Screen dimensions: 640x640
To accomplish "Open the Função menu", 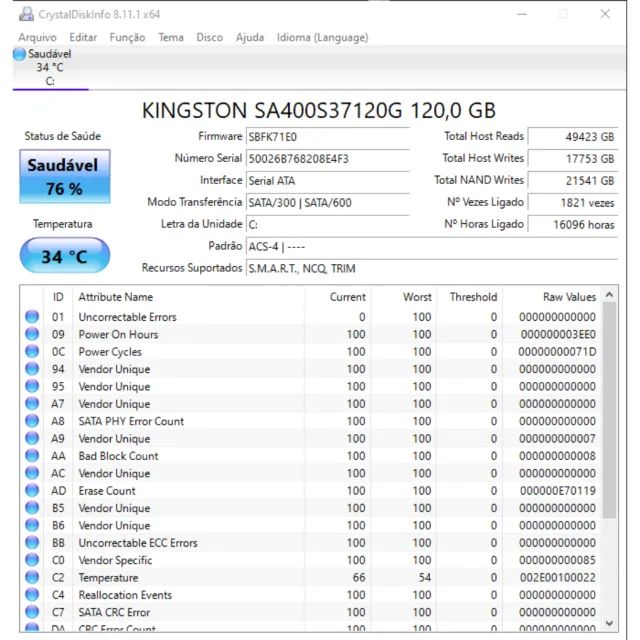I will (127, 38).
